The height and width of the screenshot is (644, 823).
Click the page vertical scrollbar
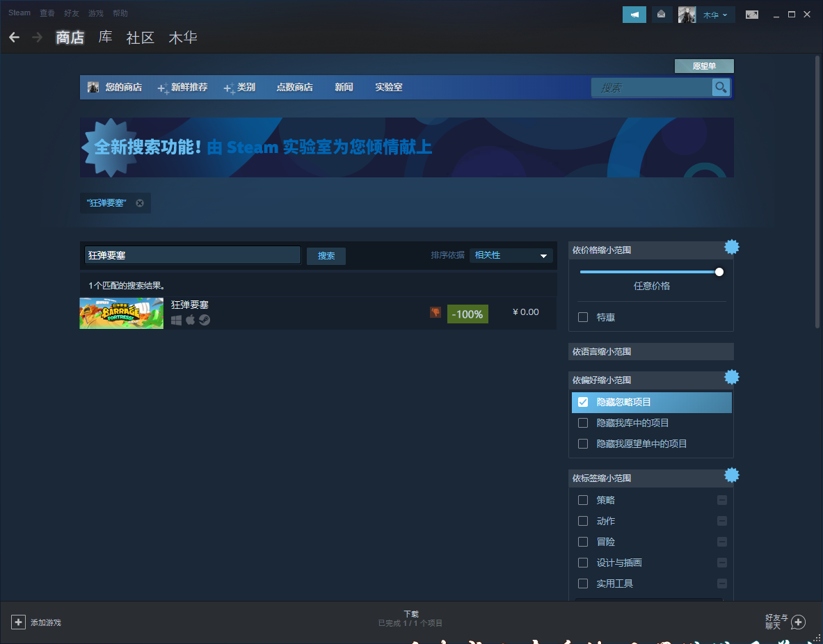817,191
